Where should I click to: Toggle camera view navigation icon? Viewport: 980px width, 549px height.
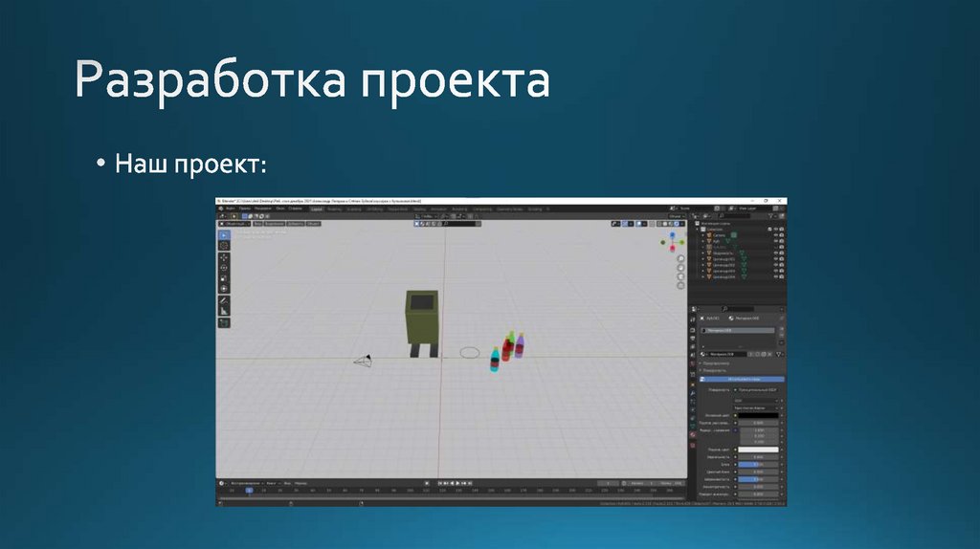pyautogui.click(x=680, y=276)
